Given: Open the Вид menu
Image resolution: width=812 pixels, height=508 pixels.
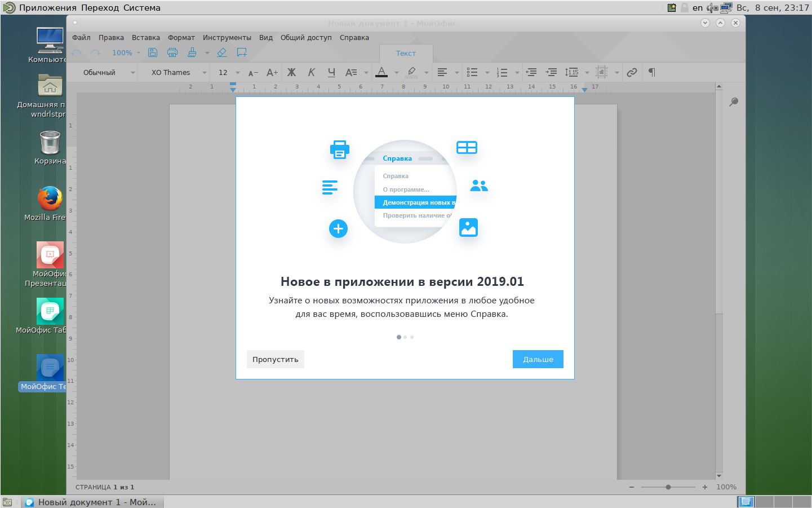Looking at the screenshot, I should tap(266, 37).
